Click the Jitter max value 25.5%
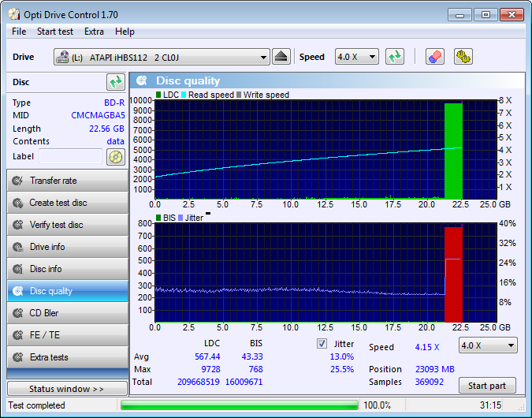Viewport: 532px width, 418px height. (x=342, y=369)
